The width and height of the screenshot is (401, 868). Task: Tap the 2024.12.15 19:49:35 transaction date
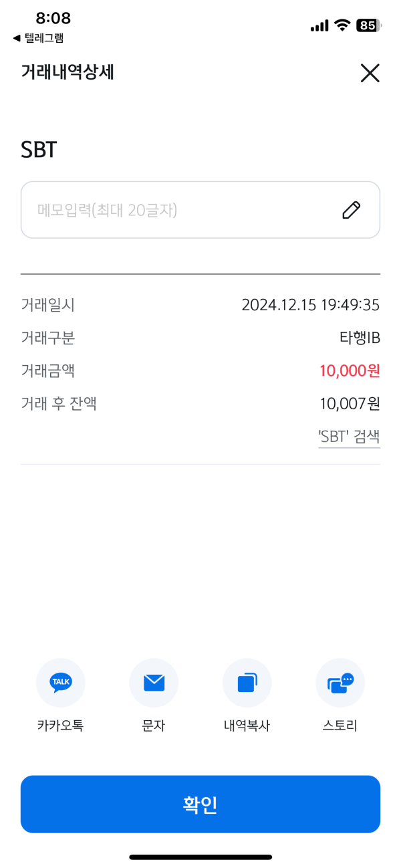click(311, 306)
